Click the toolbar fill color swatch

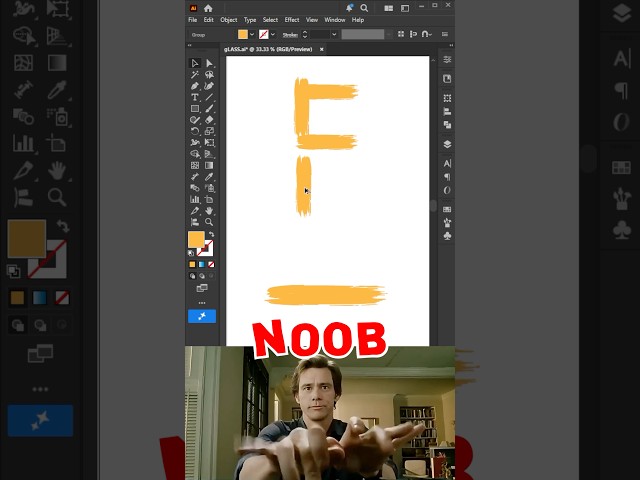click(x=196, y=240)
